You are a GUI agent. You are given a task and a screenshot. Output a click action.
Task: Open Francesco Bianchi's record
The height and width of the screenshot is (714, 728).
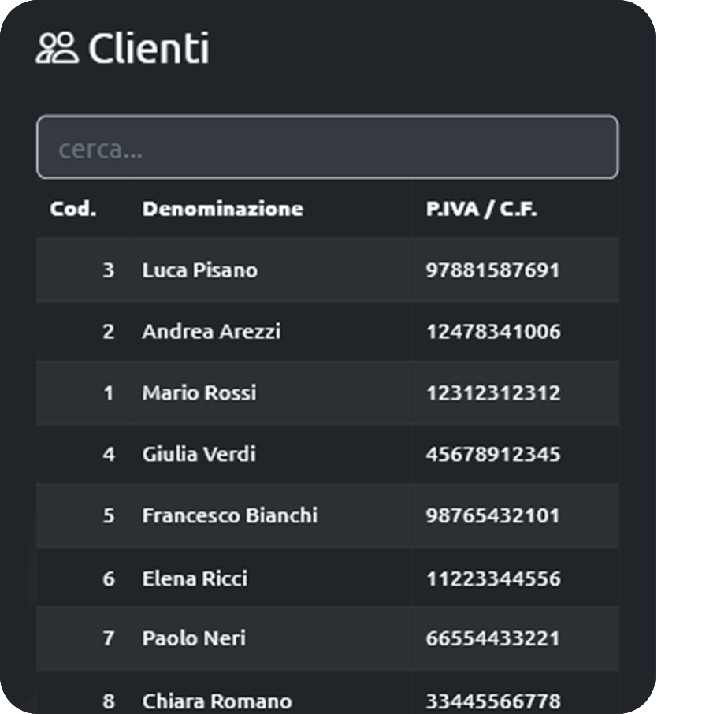229,515
